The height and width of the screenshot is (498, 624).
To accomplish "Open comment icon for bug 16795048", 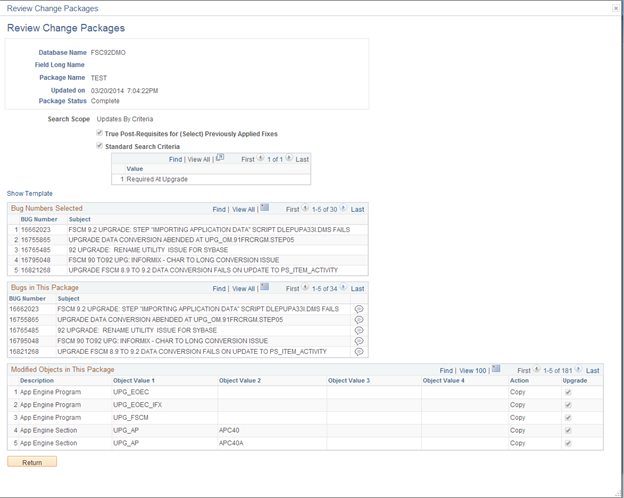I will [x=359, y=341].
